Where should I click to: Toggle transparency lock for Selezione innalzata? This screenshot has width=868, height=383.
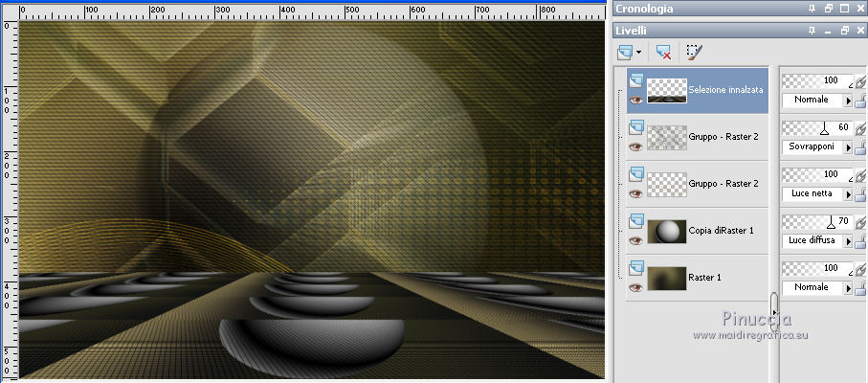[x=859, y=101]
